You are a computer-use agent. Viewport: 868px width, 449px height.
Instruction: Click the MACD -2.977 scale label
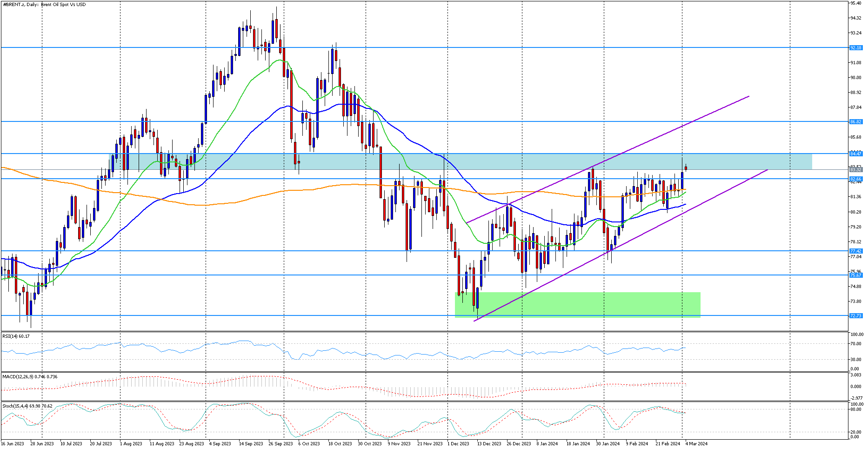pyautogui.click(x=856, y=398)
